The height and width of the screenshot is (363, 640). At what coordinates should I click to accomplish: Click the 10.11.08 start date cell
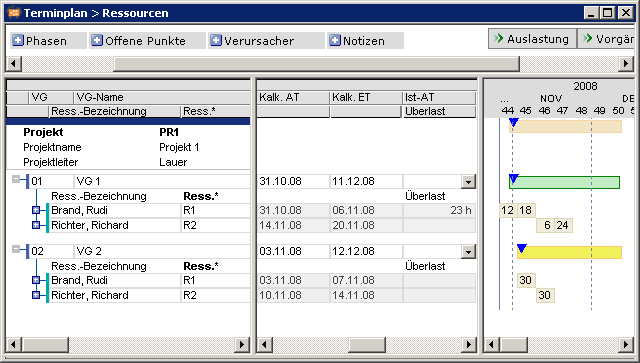(x=293, y=295)
